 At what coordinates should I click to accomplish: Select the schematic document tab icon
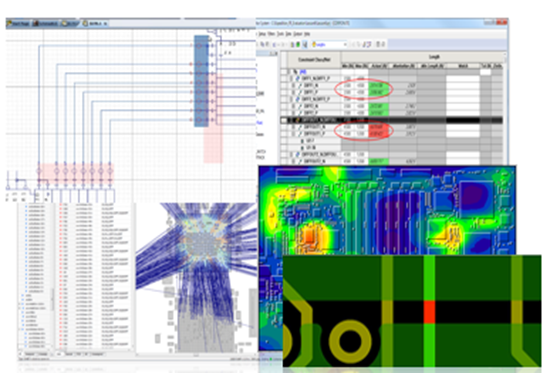coord(36,24)
